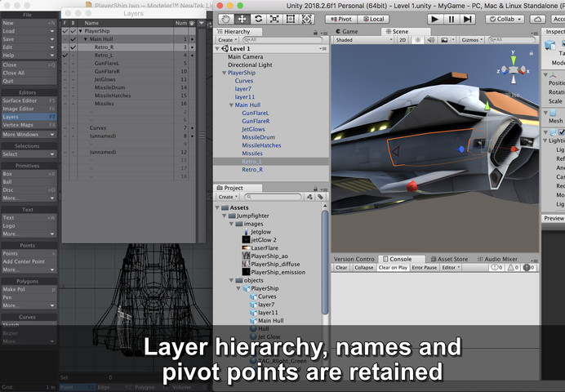Screen dimensions: 565x392
Task: Click Surface Editor in Modeler
Action: [x=29, y=100]
